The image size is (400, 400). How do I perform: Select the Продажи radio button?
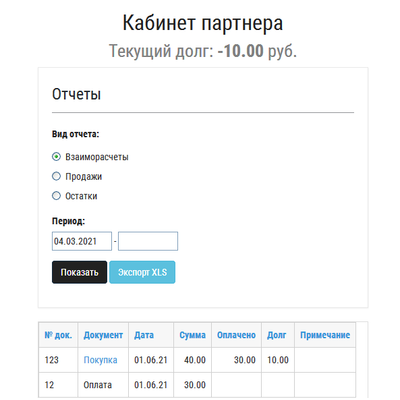tap(56, 176)
